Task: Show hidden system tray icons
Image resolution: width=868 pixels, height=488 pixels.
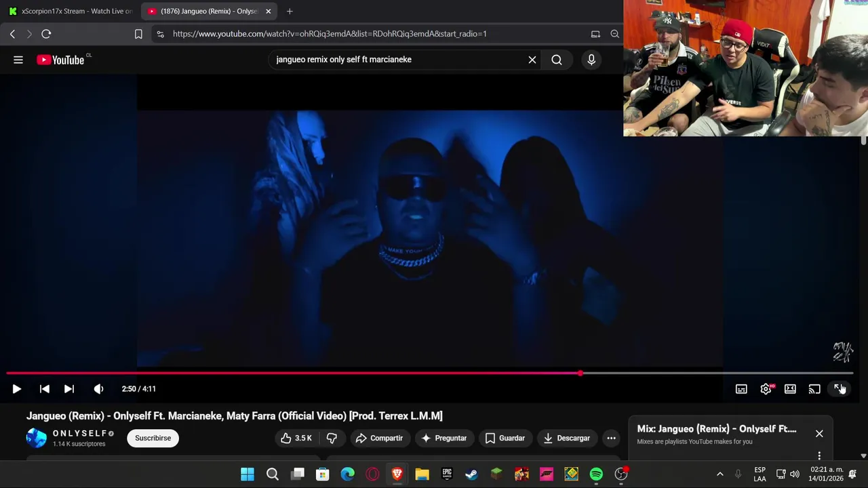Action: coord(720,474)
